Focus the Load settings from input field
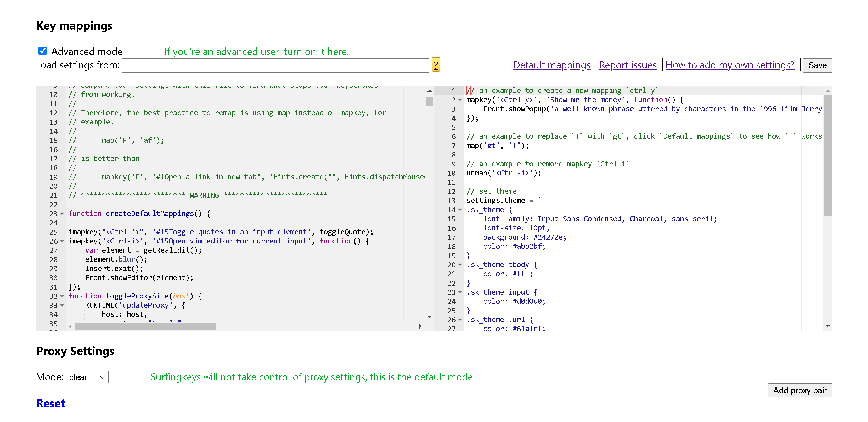 click(x=275, y=65)
